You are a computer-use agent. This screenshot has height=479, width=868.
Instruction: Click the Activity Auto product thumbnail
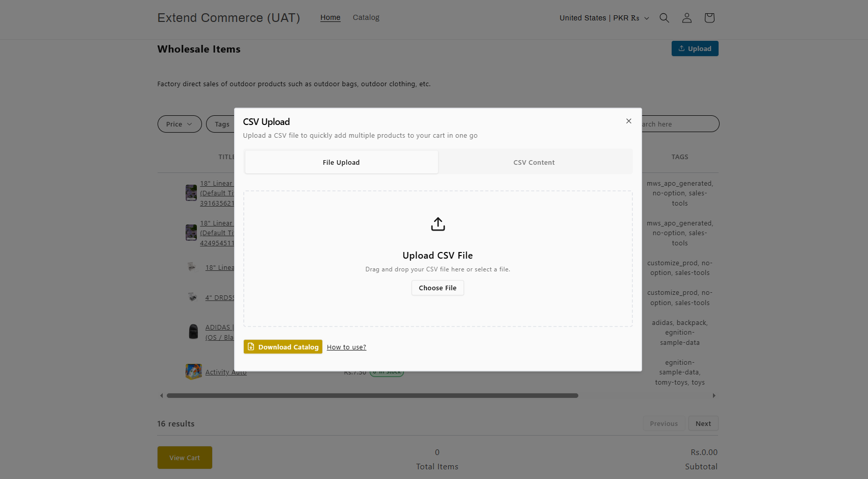[x=193, y=371]
